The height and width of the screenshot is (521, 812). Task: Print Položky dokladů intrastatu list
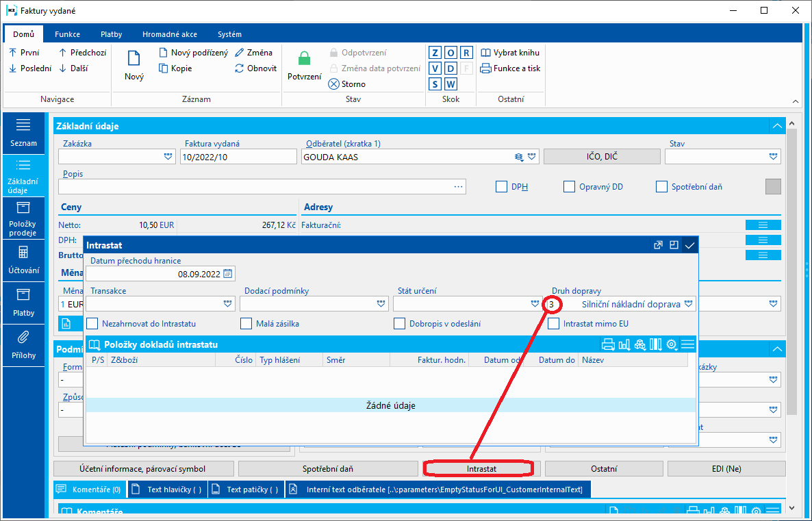point(608,344)
